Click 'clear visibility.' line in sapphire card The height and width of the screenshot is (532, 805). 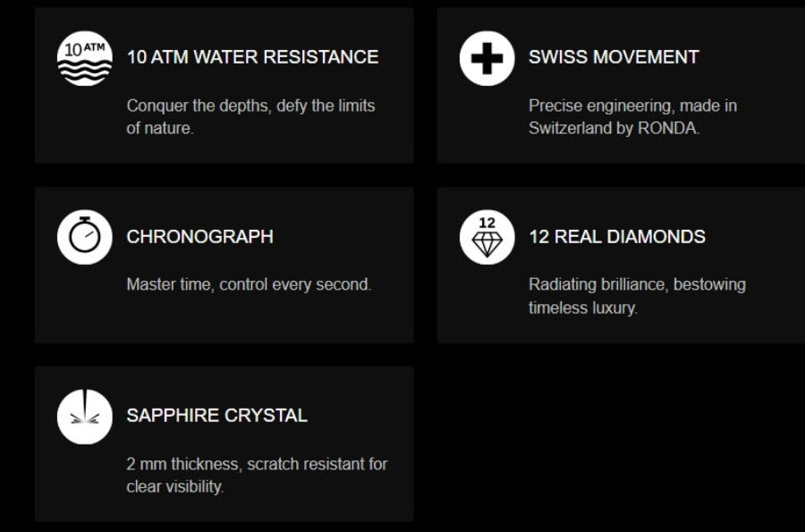174,487
